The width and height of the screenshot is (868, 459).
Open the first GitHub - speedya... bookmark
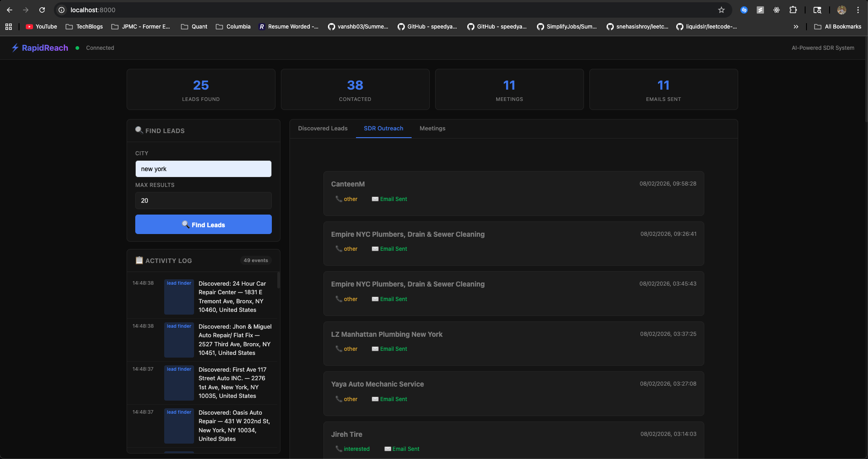428,27
